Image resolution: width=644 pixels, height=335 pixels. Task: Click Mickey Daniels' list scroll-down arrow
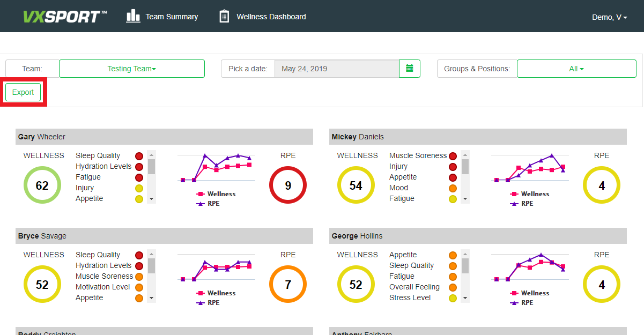pyautogui.click(x=465, y=199)
